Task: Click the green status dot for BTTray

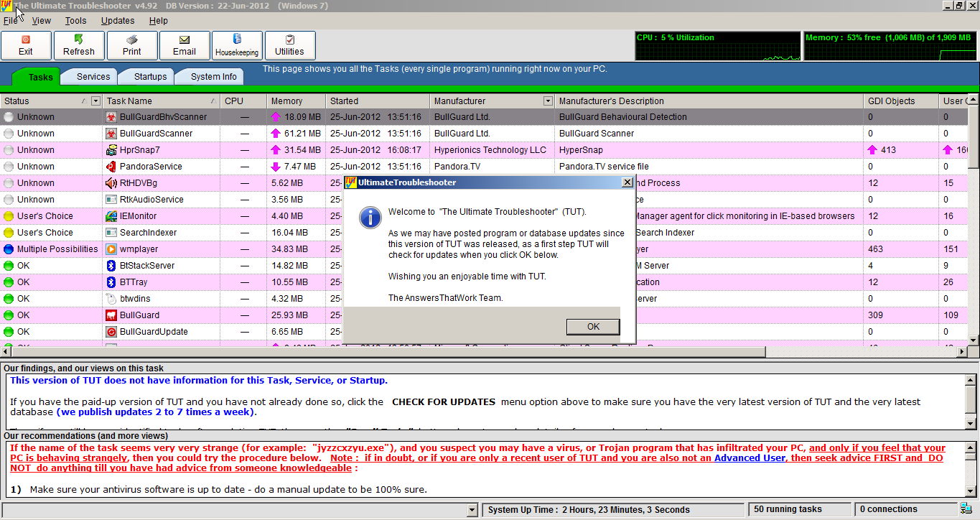Action: tap(9, 282)
